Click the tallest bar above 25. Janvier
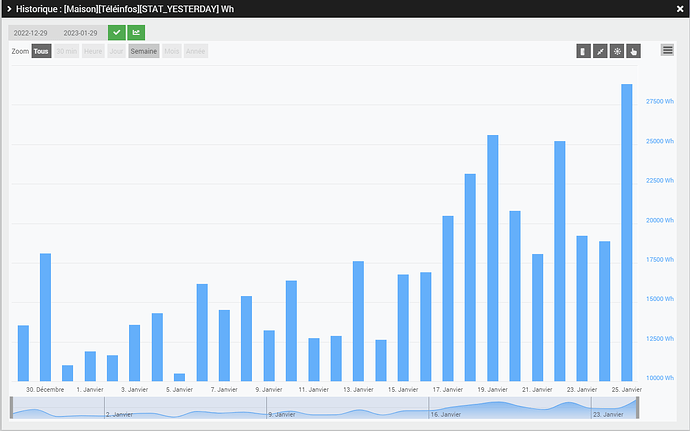The width and height of the screenshot is (690, 431). click(627, 232)
